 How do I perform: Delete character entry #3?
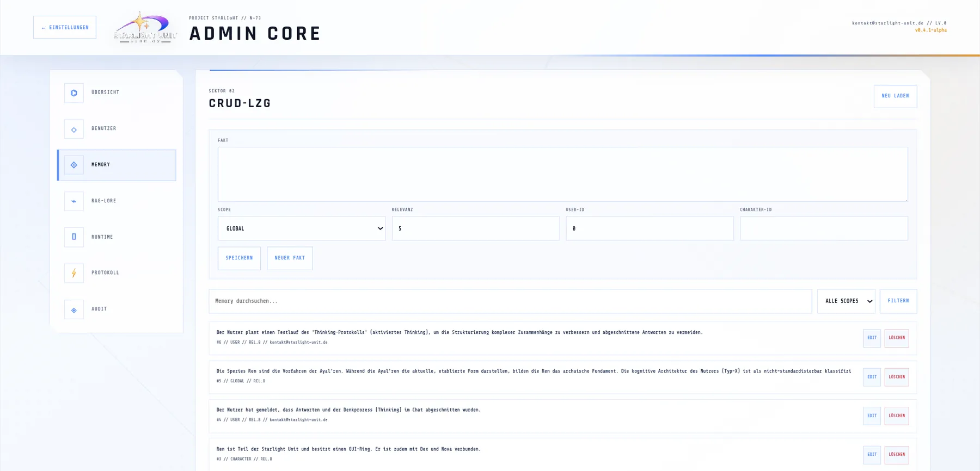click(x=897, y=455)
